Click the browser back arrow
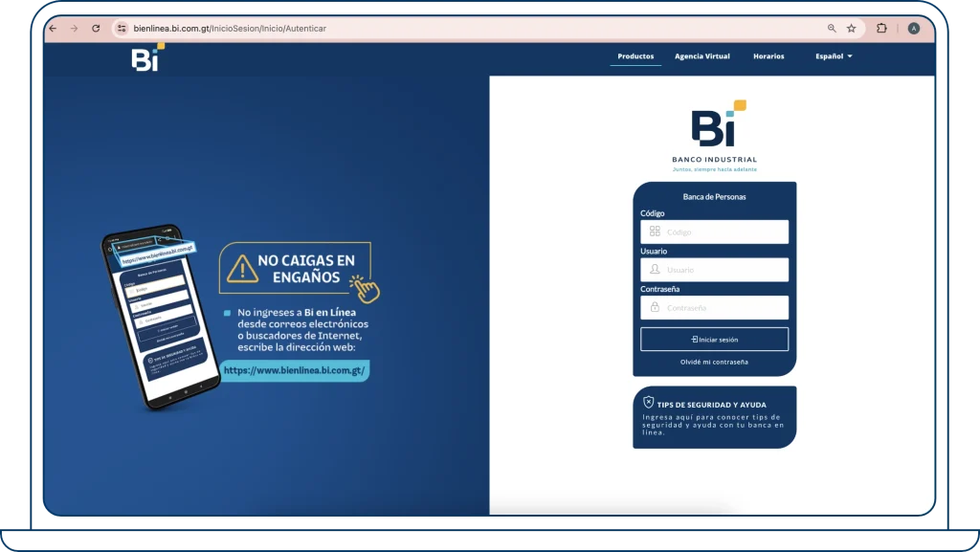The width and height of the screenshot is (980, 552). click(53, 29)
